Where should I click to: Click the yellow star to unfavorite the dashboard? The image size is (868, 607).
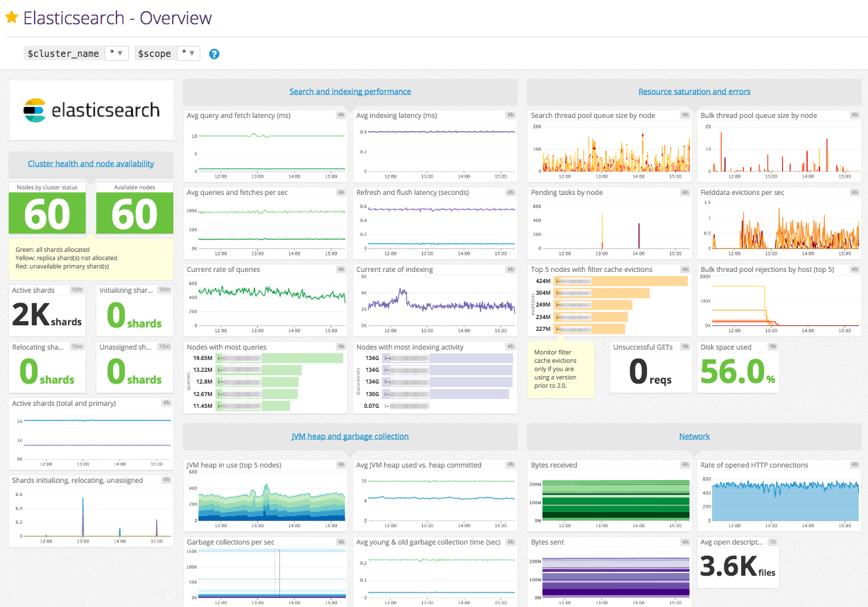(x=12, y=17)
